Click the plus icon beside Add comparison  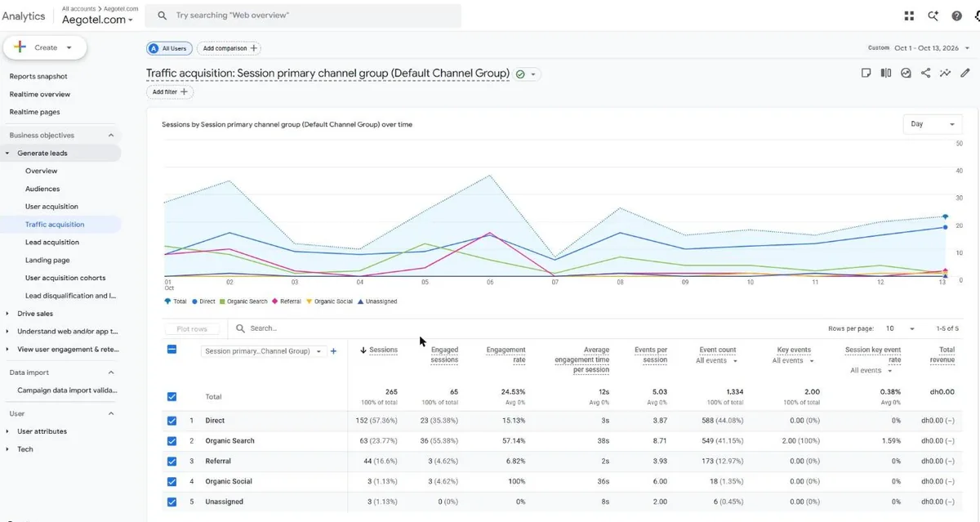(x=254, y=48)
